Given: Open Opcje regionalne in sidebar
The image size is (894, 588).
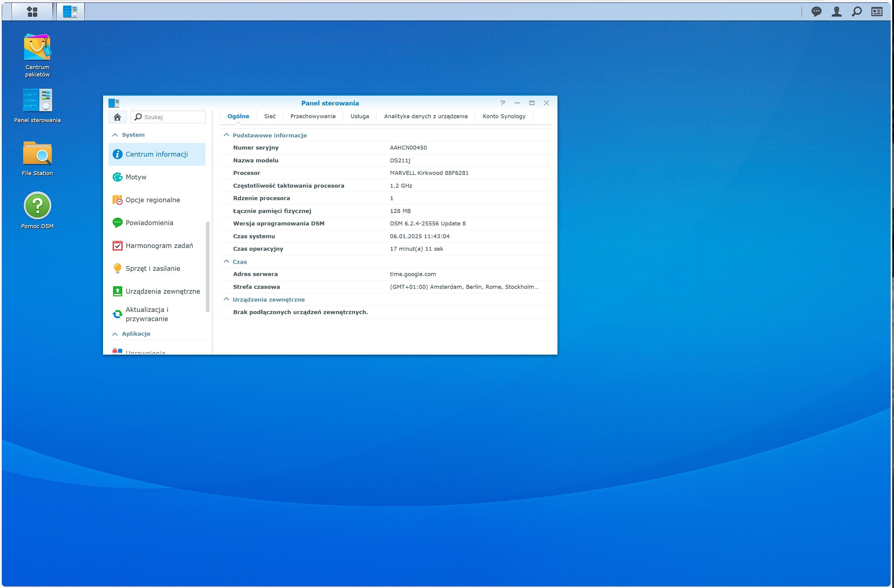Looking at the screenshot, I should (x=157, y=200).
